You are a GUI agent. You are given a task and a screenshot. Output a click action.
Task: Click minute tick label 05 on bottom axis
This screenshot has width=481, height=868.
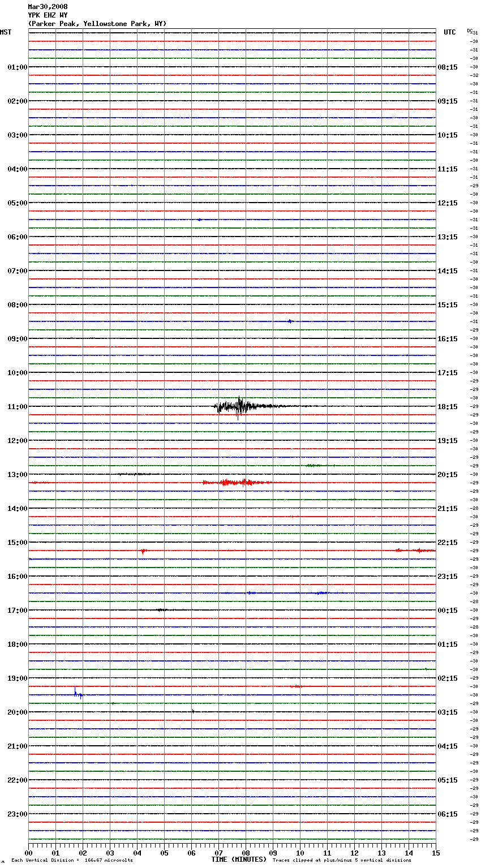164,853
